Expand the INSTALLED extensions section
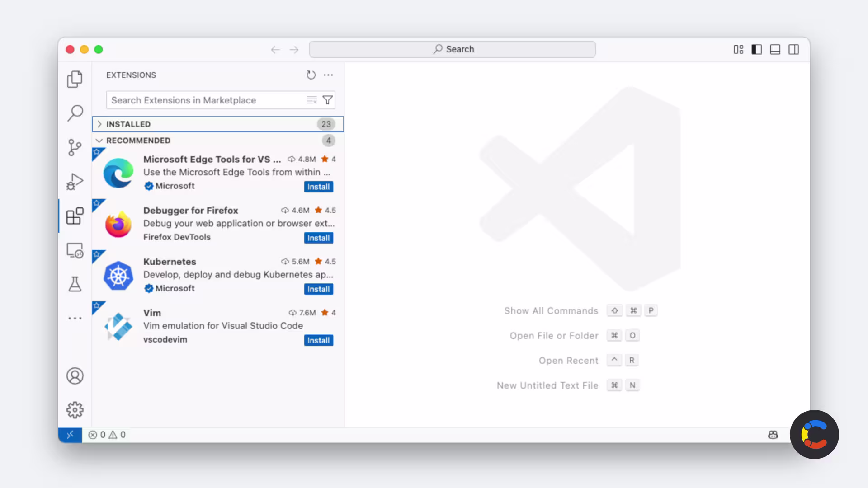 (x=218, y=124)
